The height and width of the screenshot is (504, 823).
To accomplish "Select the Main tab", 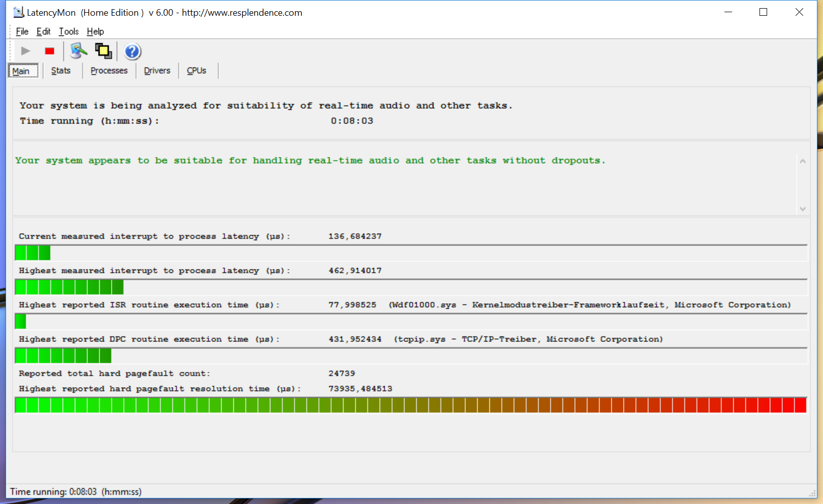I will coord(21,71).
